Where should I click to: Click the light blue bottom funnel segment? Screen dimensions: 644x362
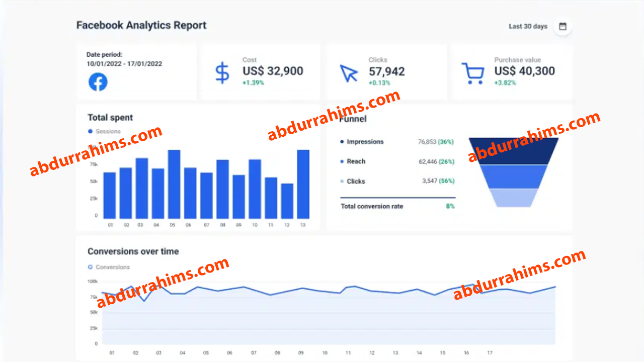(513, 198)
